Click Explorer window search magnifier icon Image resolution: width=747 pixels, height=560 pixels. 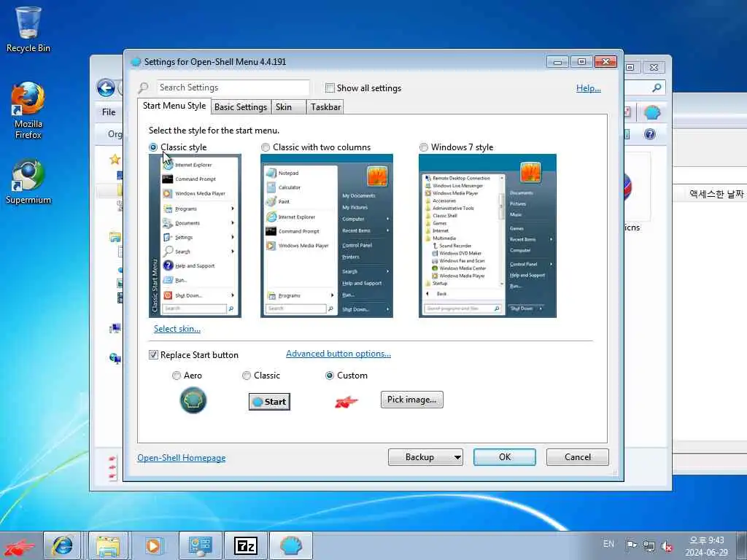pyautogui.click(x=657, y=87)
